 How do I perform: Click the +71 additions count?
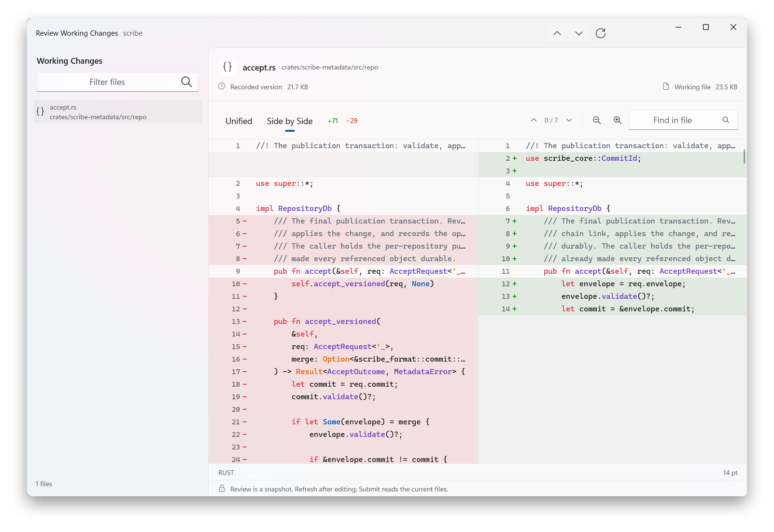pyautogui.click(x=333, y=121)
